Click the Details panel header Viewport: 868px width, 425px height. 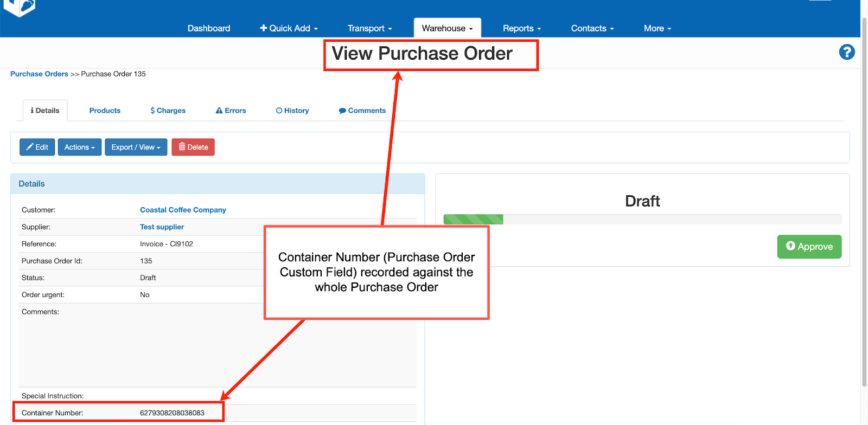coord(218,184)
